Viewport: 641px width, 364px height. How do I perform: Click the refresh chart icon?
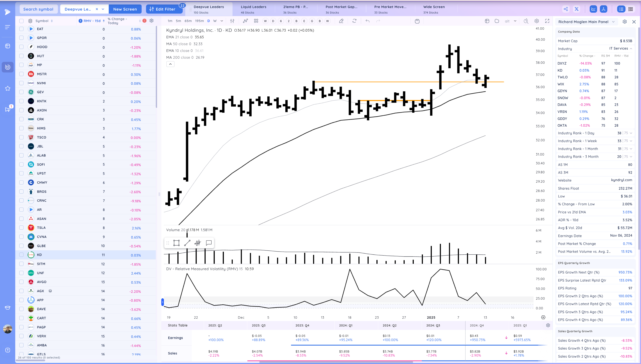point(354,21)
